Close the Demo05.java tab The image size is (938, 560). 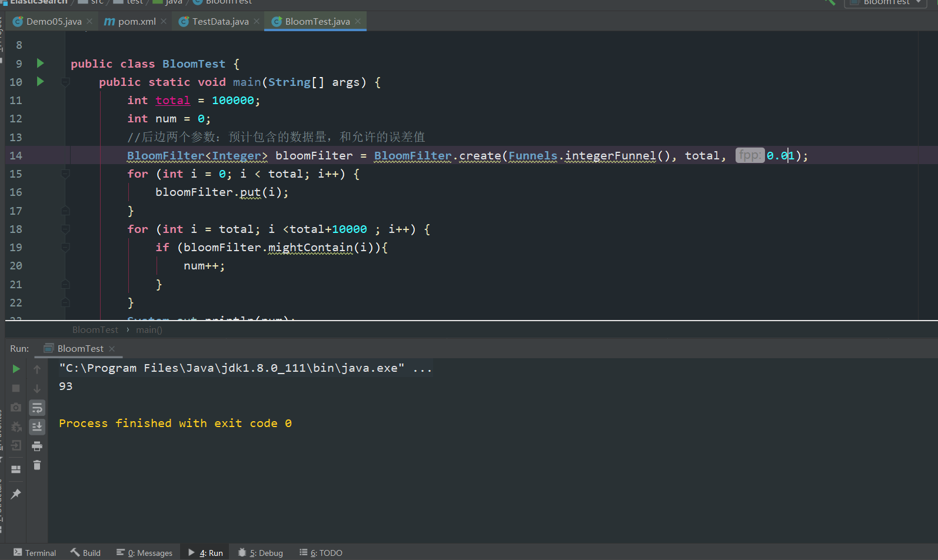pos(89,21)
